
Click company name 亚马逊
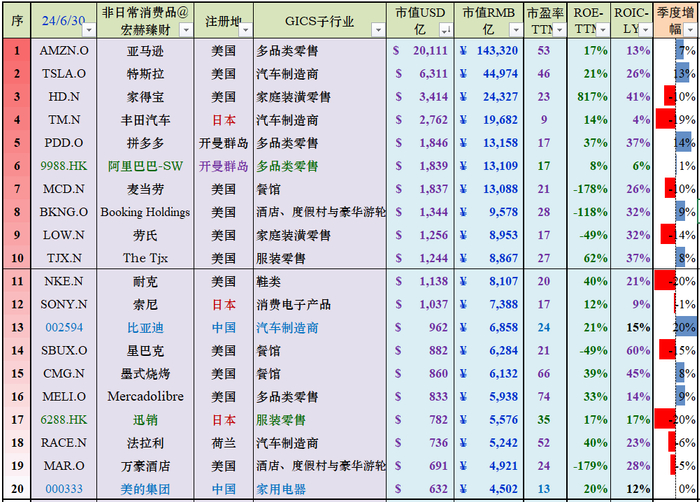[146, 50]
